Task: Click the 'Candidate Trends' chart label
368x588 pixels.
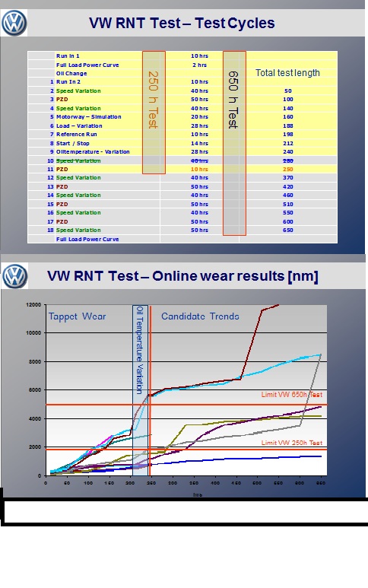Action: pyautogui.click(x=200, y=316)
